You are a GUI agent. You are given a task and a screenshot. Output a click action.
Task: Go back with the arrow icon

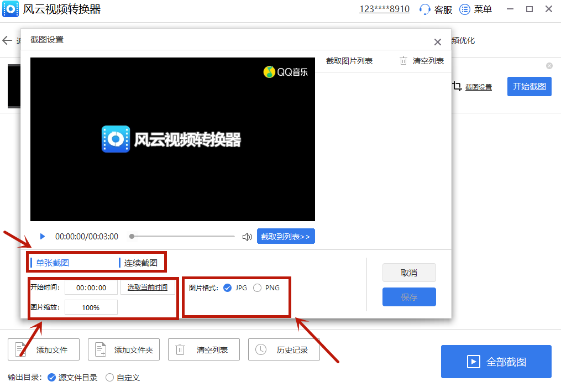pos(7,40)
